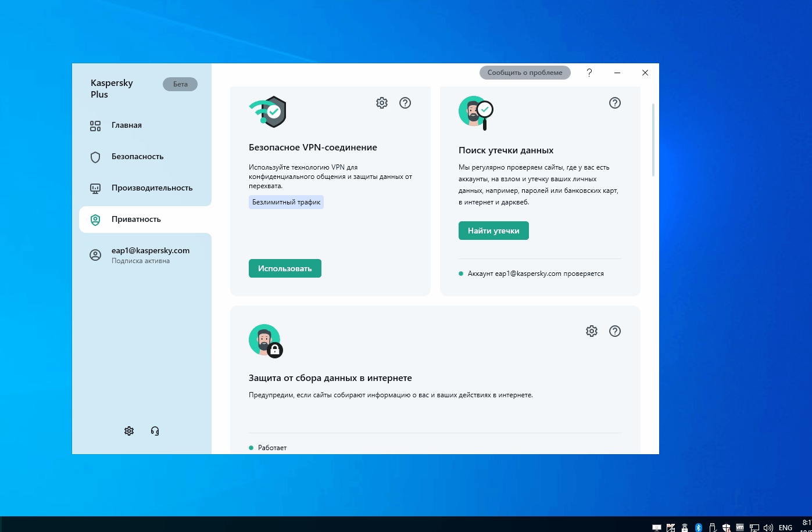
Task: Click the Производительность monitor icon
Action: click(95, 189)
